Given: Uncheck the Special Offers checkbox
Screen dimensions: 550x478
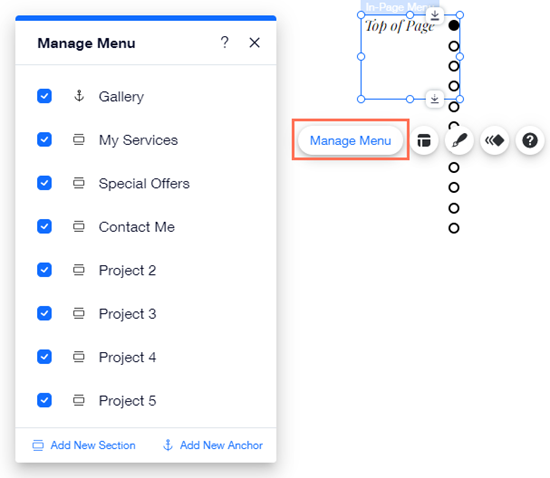Looking at the screenshot, I should point(44,183).
